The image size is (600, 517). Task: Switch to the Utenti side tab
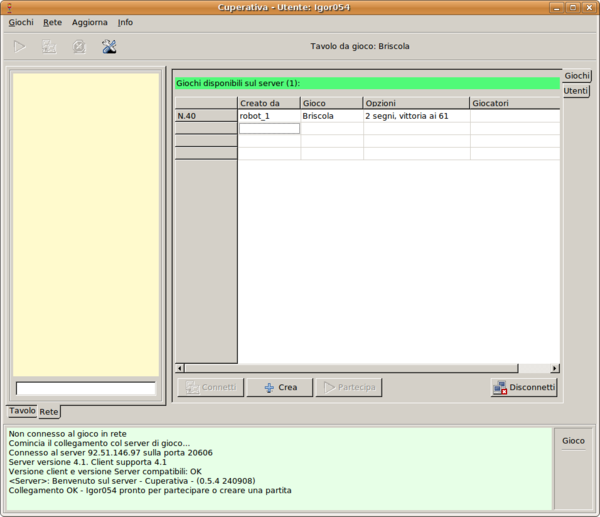(x=576, y=91)
